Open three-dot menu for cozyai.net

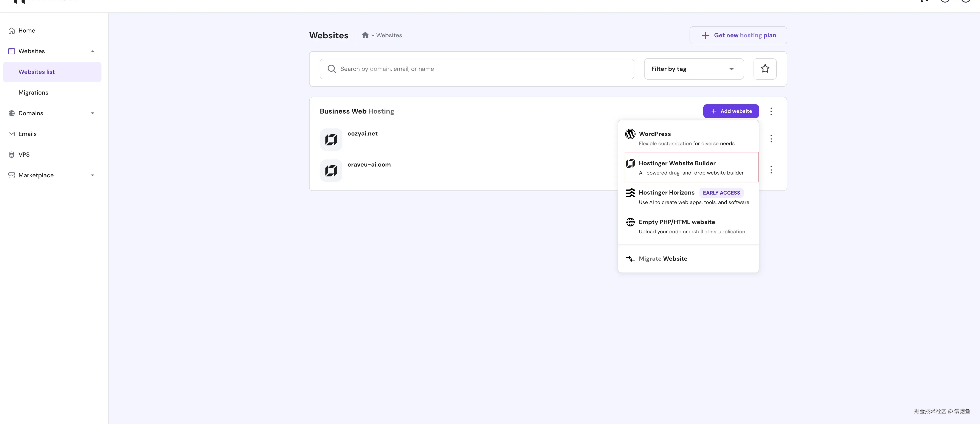point(771,139)
